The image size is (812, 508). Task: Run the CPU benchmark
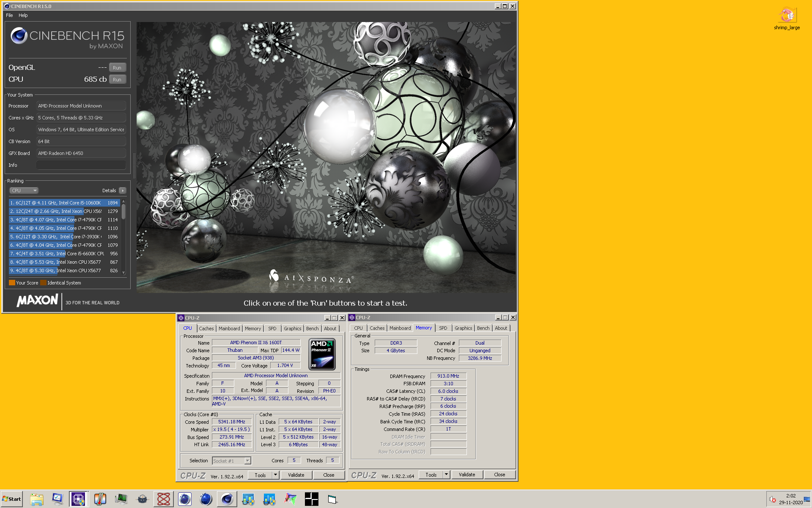(x=117, y=80)
